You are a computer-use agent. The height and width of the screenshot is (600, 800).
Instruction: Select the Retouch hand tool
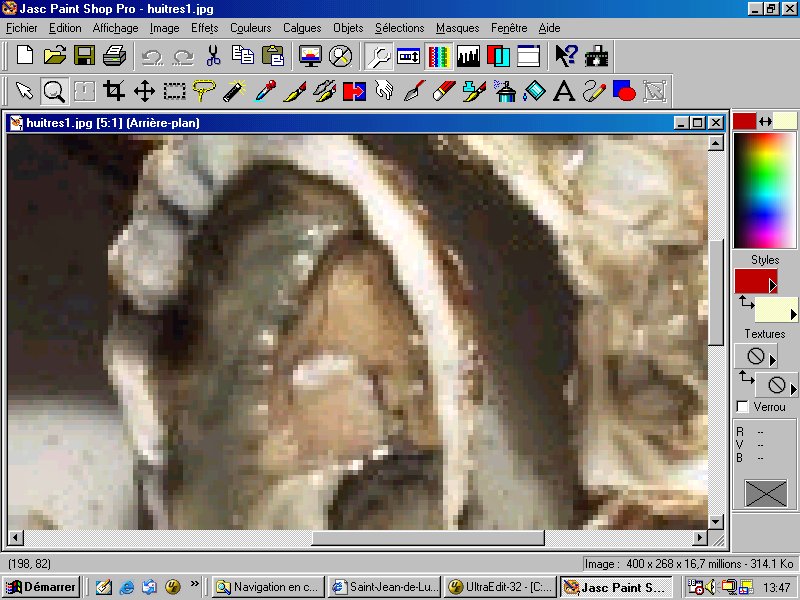tap(384, 91)
